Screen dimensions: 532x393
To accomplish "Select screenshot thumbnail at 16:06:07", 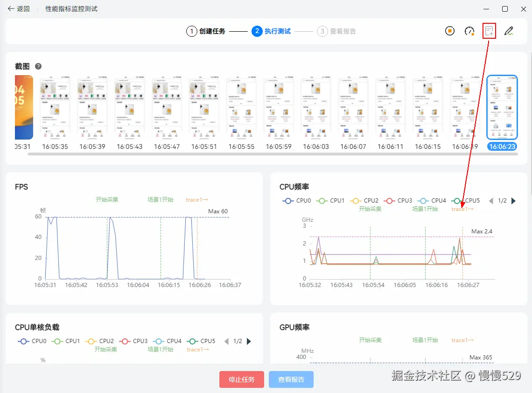I will pos(353,107).
